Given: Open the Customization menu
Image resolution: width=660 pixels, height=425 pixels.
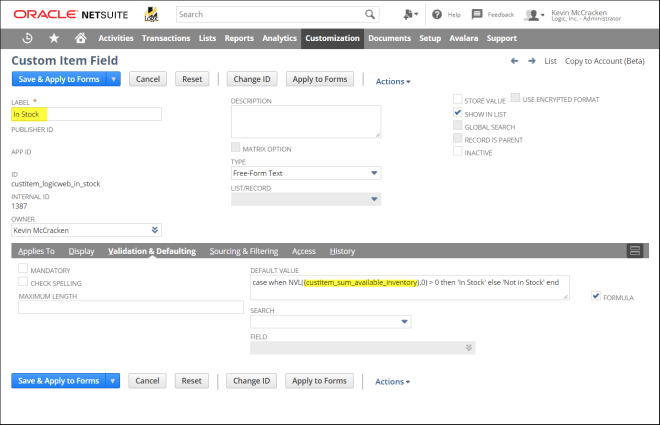Looking at the screenshot, I should coord(333,38).
